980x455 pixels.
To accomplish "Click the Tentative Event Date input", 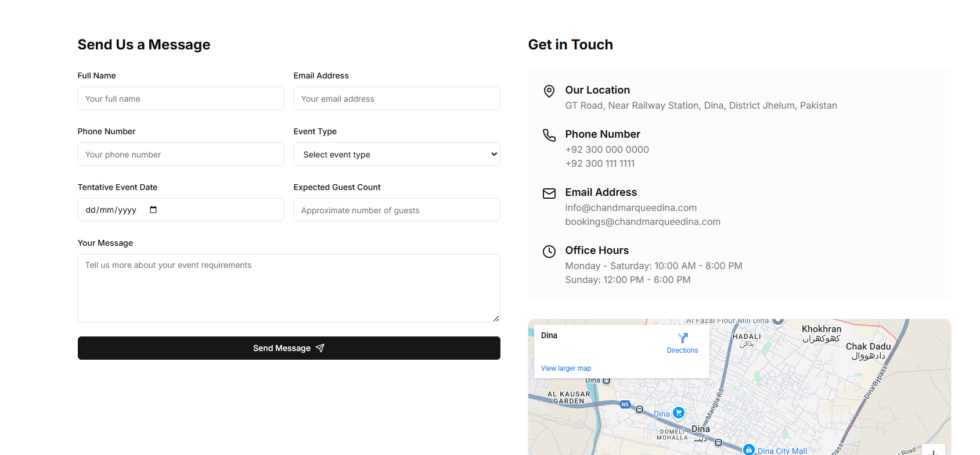I will pyautogui.click(x=116, y=210).
